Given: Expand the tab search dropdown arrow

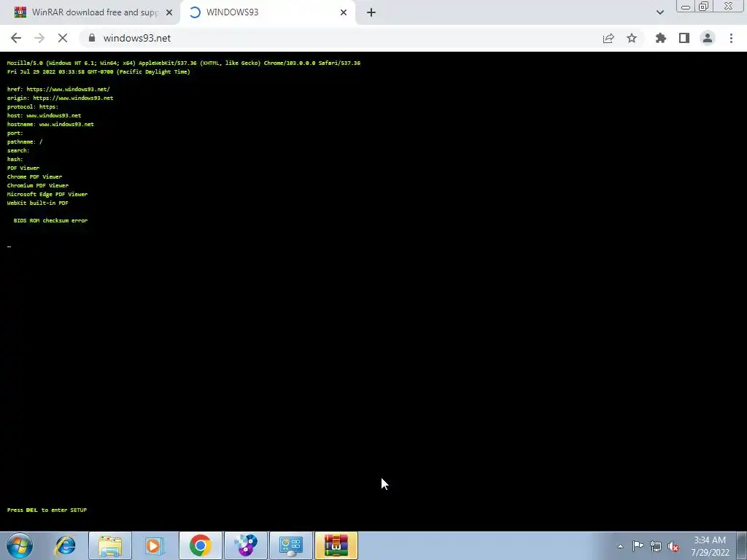Looking at the screenshot, I should point(659,12).
